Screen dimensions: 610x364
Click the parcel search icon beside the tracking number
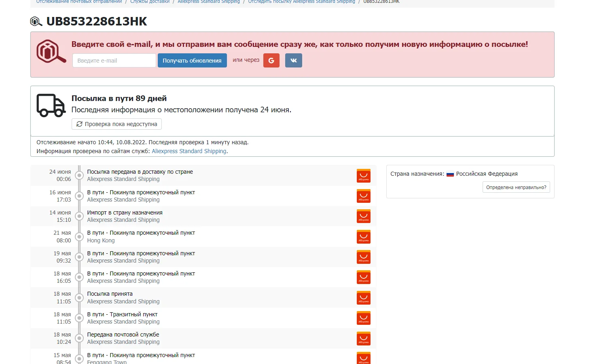click(x=36, y=21)
